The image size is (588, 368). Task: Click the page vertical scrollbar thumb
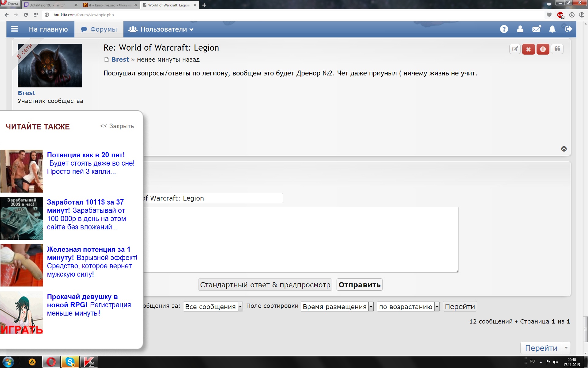coord(585,329)
